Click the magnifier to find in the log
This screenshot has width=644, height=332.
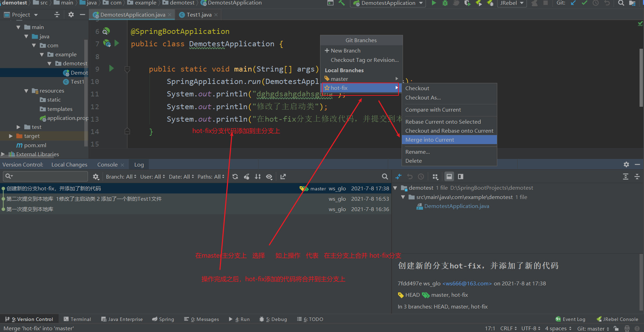[385, 177]
